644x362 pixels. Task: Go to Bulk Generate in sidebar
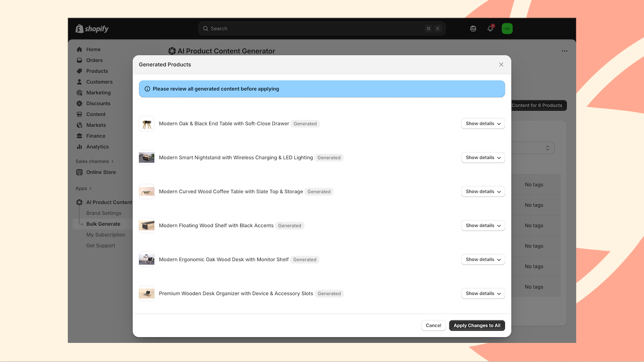click(103, 224)
